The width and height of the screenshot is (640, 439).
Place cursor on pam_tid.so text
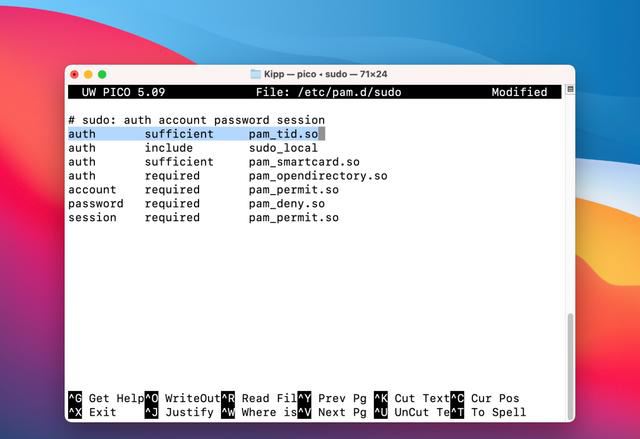[x=283, y=134]
